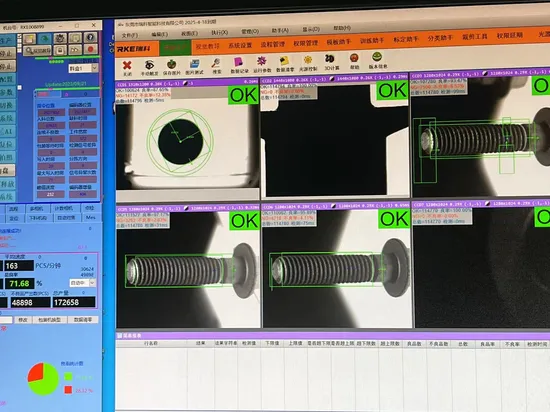The height and width of the screenshot is (412, 550).
Task: Click the AI side button in left window
Action: (7, 131)
